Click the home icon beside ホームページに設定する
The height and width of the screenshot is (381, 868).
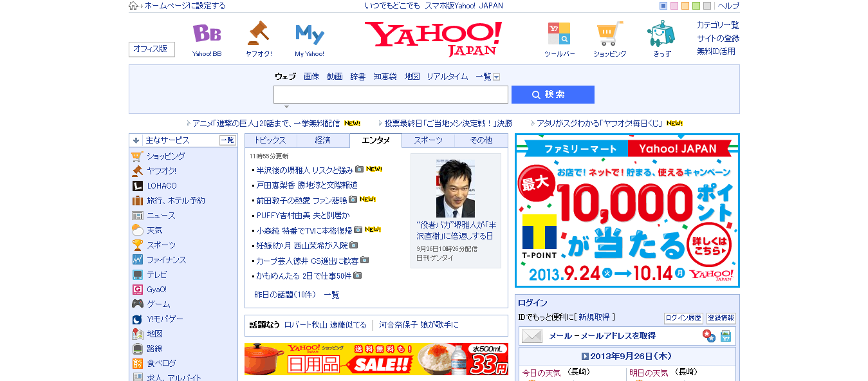[x=133, y=6]
